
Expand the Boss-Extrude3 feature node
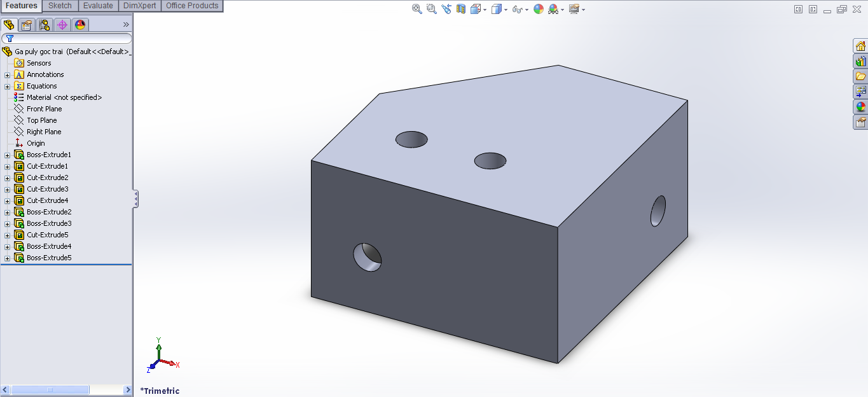8,223
